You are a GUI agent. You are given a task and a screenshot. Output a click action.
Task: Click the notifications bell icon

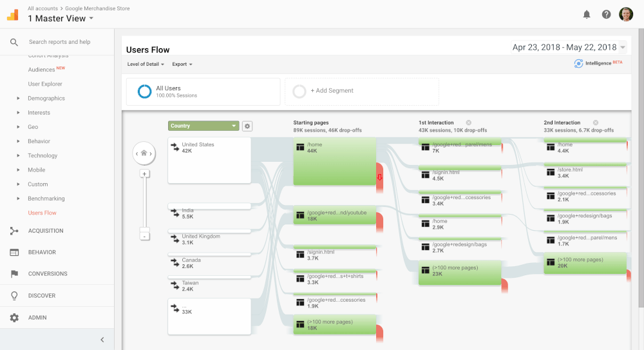click(x=587, y=14)
